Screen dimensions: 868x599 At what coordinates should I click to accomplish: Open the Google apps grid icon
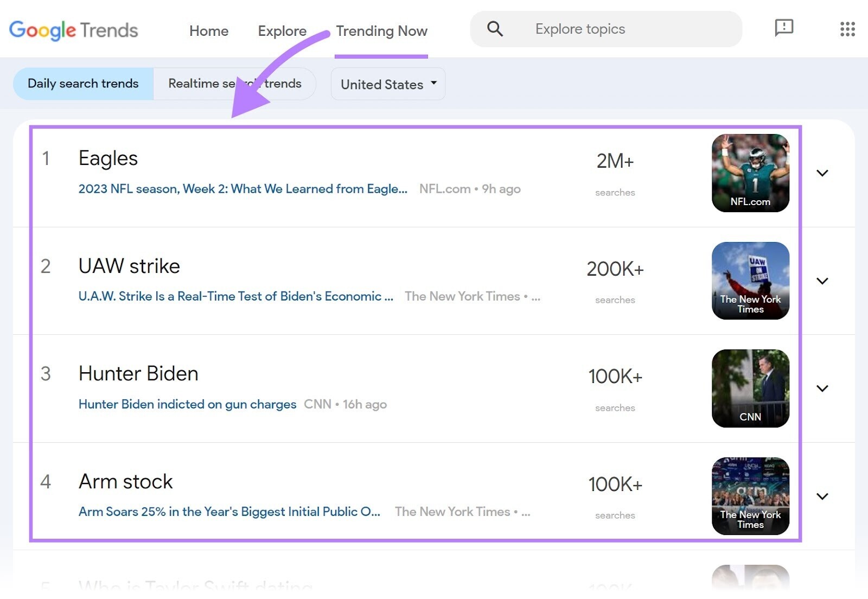(847, 29)
